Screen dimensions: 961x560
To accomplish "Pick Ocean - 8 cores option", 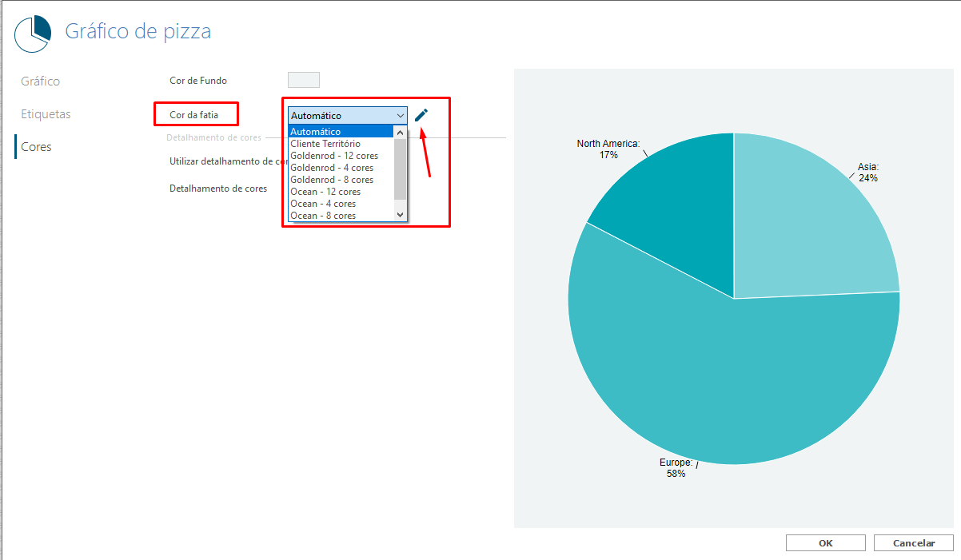I will pos(323,216).
